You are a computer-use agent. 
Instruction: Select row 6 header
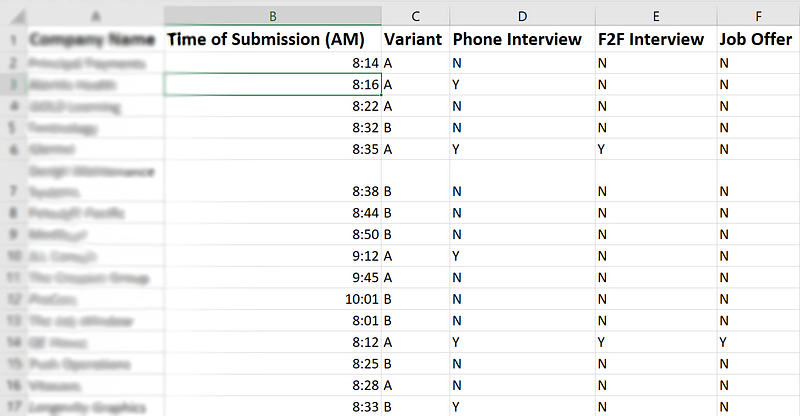click(12, 149)
